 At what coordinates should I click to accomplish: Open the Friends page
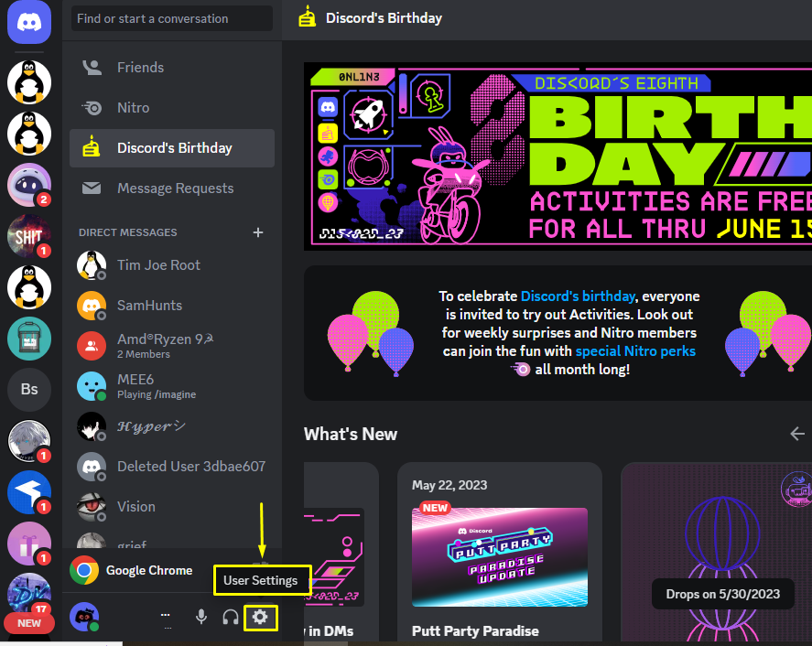pos(172,68)
